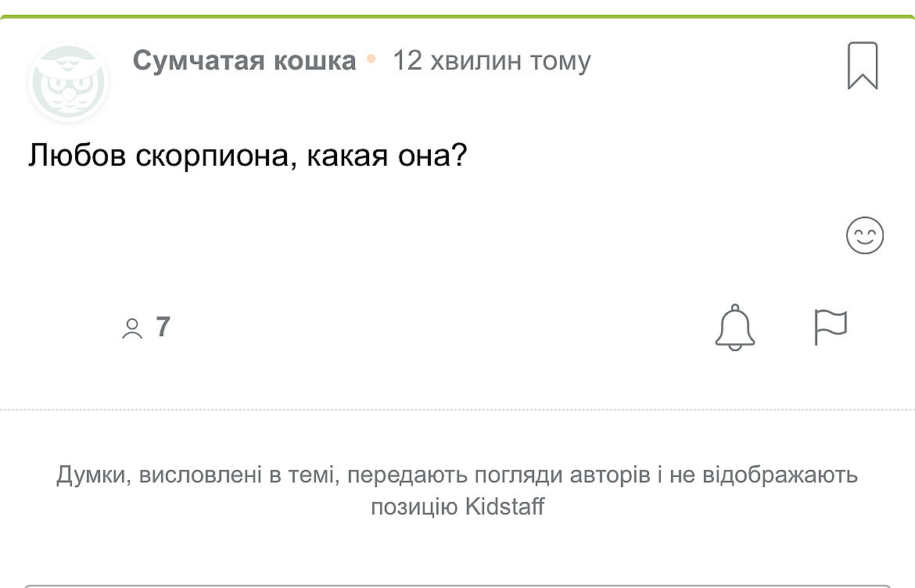Click the viewer count number 7
The height and width of the screenshot is (588, 915).
tap(163, 327)
